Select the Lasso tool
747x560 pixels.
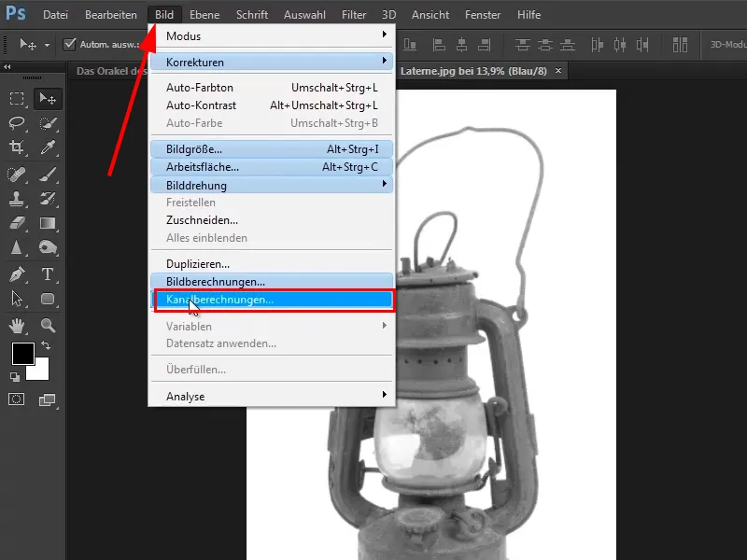pos(17,123)
